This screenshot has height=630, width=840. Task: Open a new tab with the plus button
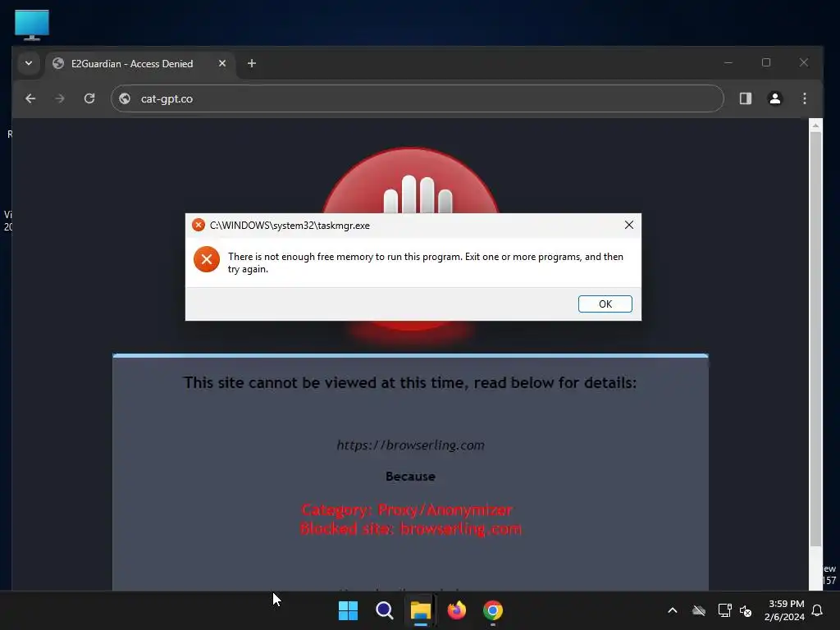pos(252,63)
